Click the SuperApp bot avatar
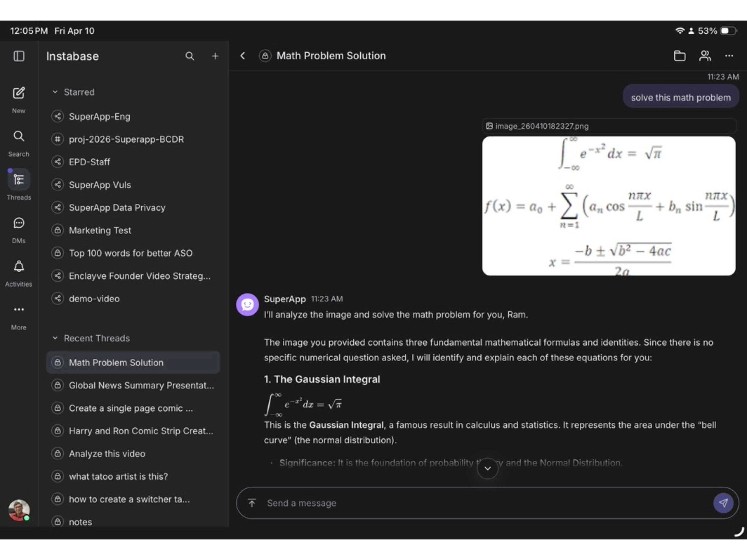The width and height of the screenshot is (747, 560). [x=247, y=304]
